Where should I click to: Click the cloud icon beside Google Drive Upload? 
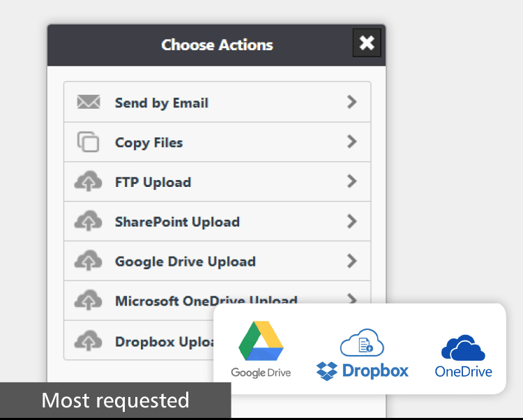[88, 260]
